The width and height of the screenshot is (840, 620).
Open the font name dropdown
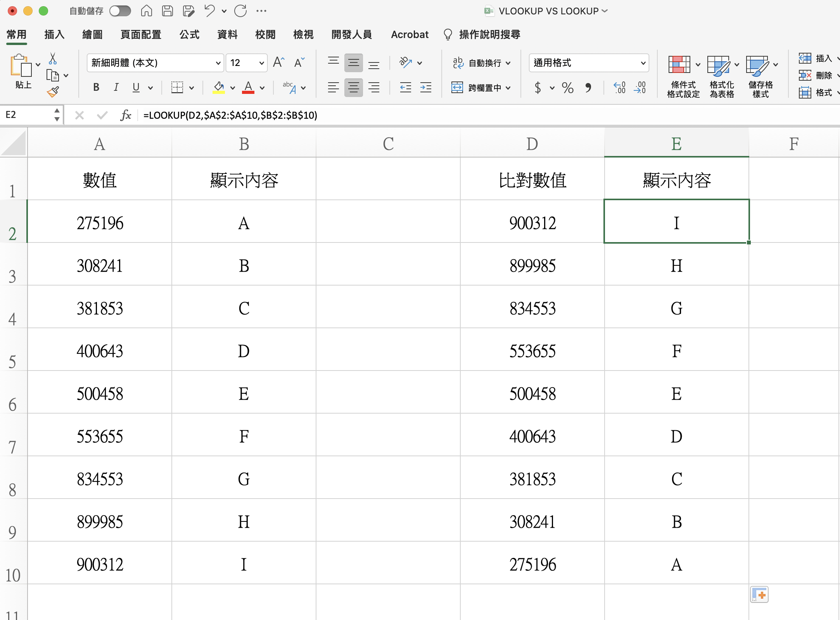(218, 63)
